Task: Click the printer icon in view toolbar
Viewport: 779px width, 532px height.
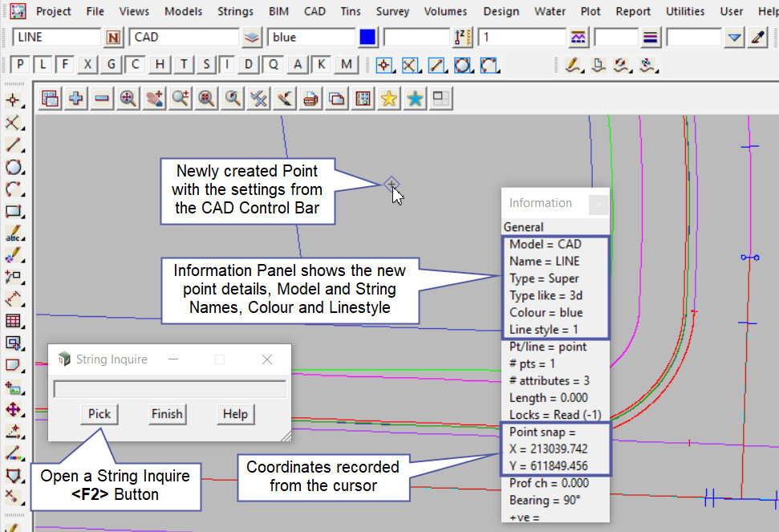Action: tap(310, 98)
